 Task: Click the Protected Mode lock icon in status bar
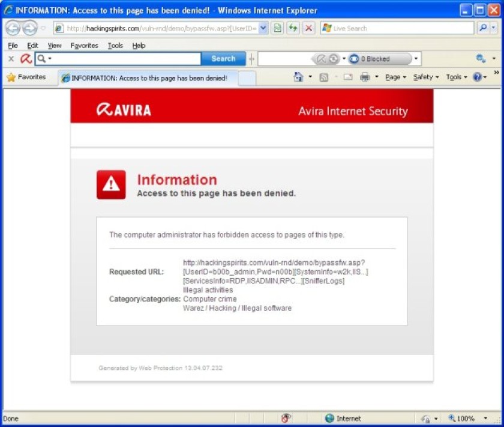point(426,419)
